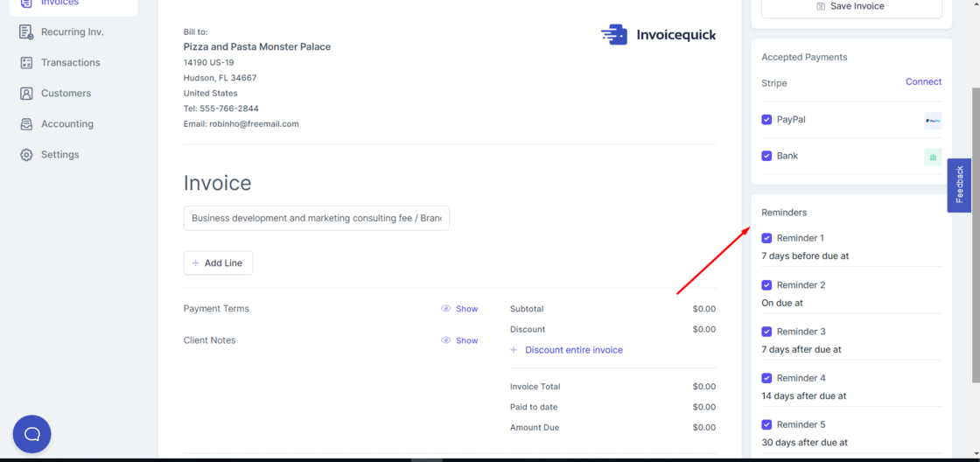The image size is (980, 462).
Task: Open the Accounting menu item
Action: tap(66, 124)
